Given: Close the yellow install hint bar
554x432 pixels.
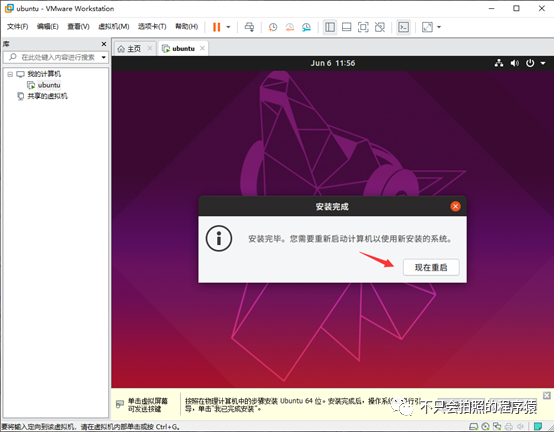Looking at the screenshot, I should 547,395.
